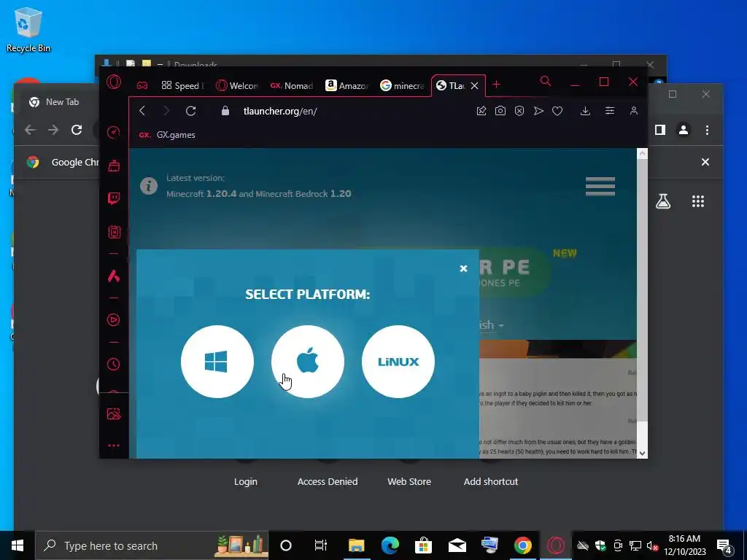Image resolution: width=747 pixels, height=560 pixels.
Task: Open the language dropdown arrow
Action: pyautogui.click(x=501, y=326)
